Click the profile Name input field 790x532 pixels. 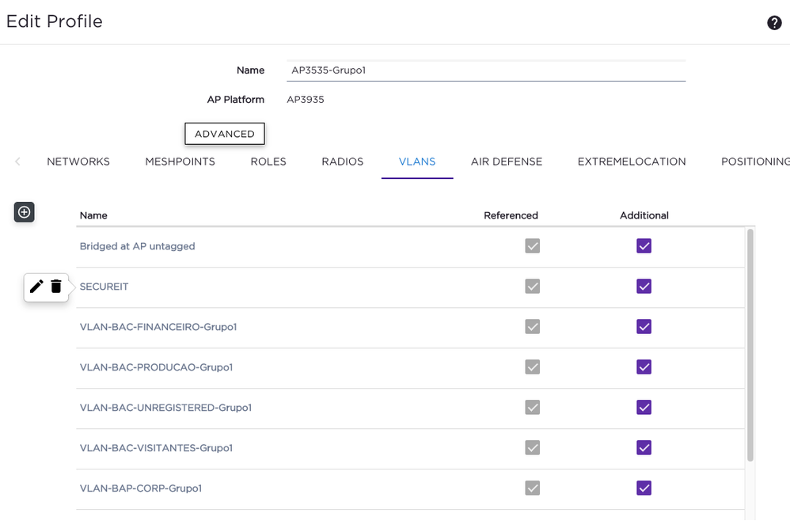[486, 70]
